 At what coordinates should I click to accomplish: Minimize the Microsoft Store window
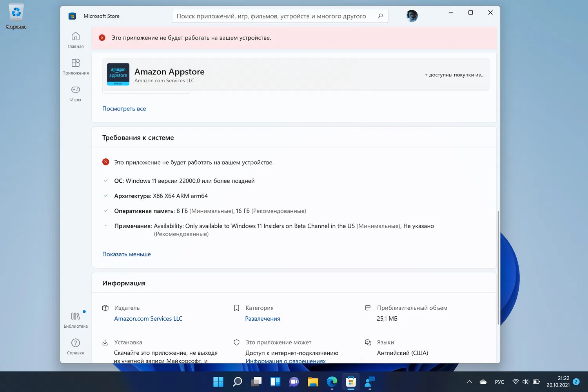pyautogui.click(x=451, y=13)
